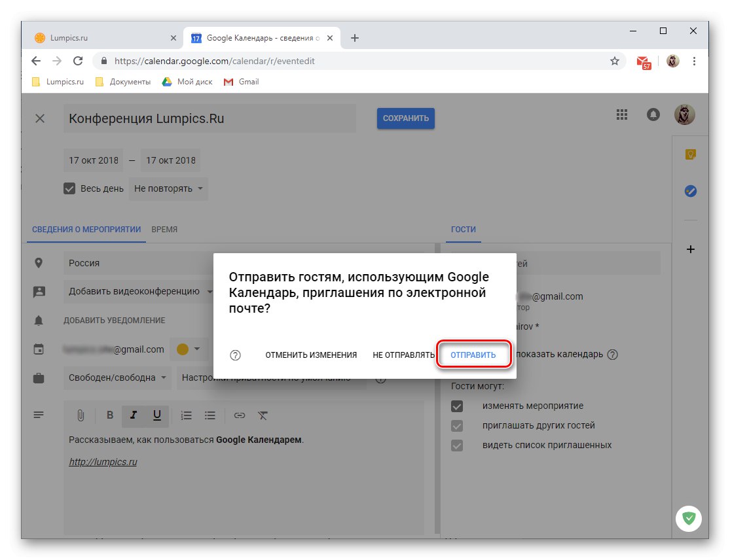Viewport: 730px width, 560px height.
Task: Open notifications via the bell icon
Action: pyautogui.click(x=653, y=114)
